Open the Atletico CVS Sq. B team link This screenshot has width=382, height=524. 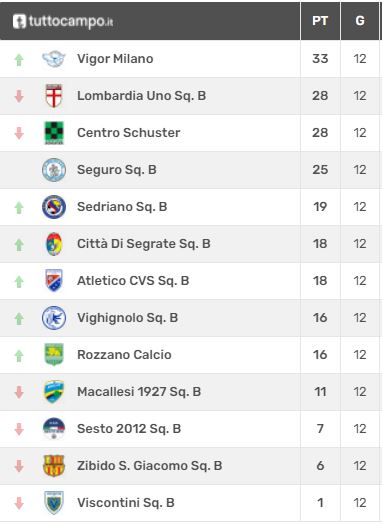133,281
